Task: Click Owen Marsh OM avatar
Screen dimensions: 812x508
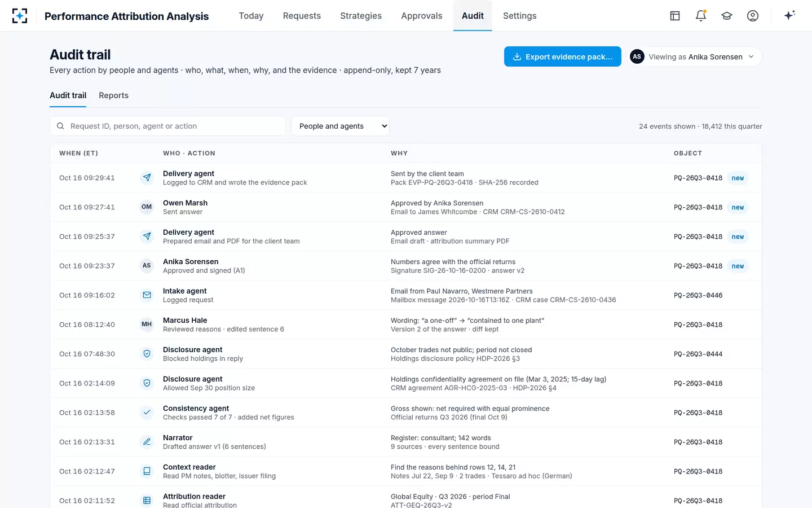Action: [147, 207]
